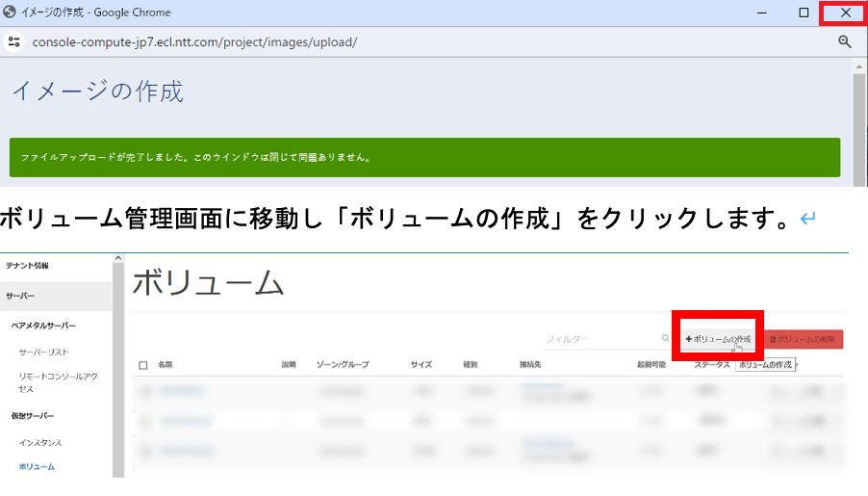
Task: Click the イメージの作成 page heading
Action: click(x=98, y=91)
